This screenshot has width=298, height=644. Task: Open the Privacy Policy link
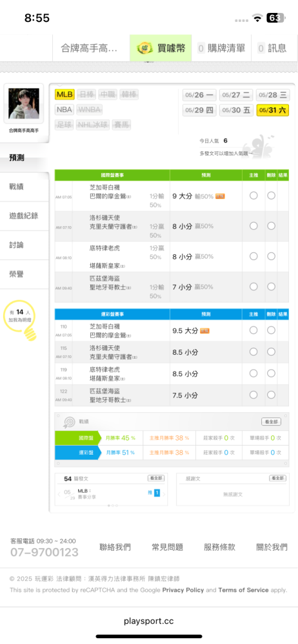coord(183,590)
